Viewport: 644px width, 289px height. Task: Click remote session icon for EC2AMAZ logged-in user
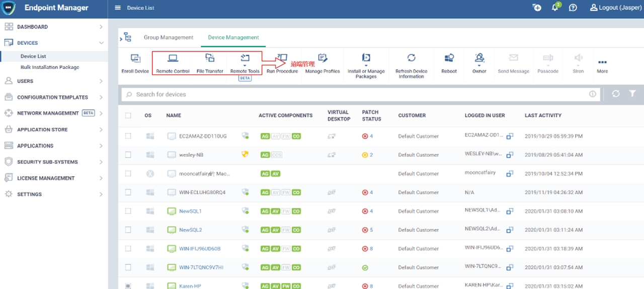tap(510, 136)
